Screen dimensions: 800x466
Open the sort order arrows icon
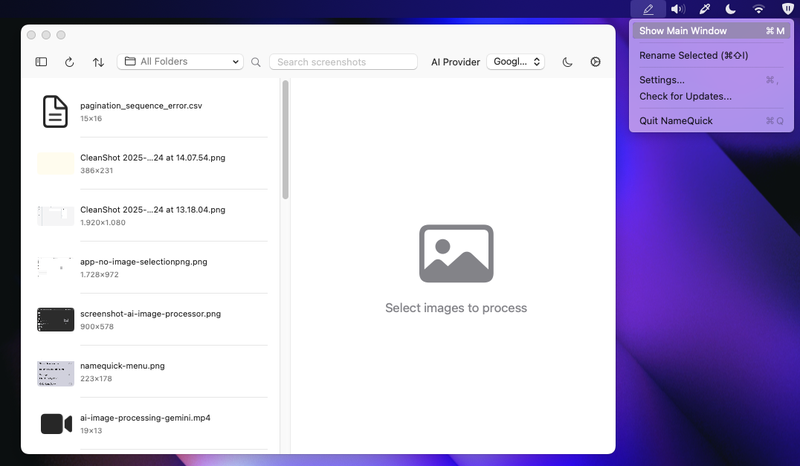coord(98,62)
